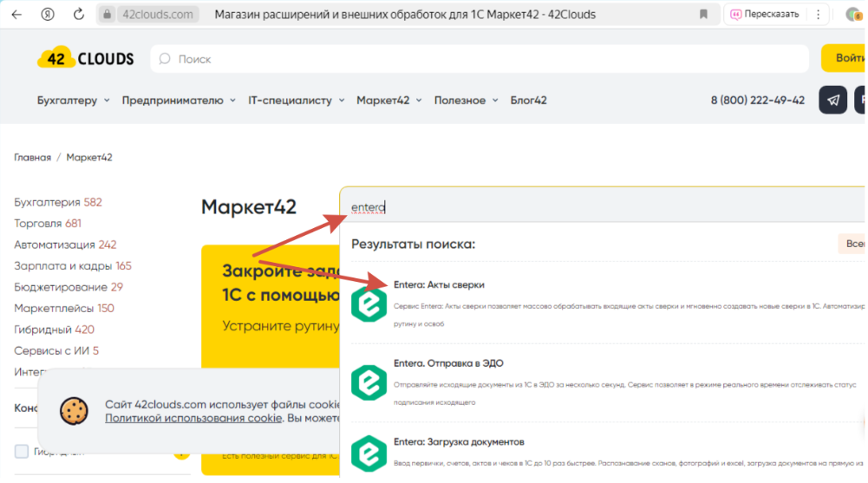Open the Бухгалтерия 582 category
868x483 pixels.
point(58,202)
